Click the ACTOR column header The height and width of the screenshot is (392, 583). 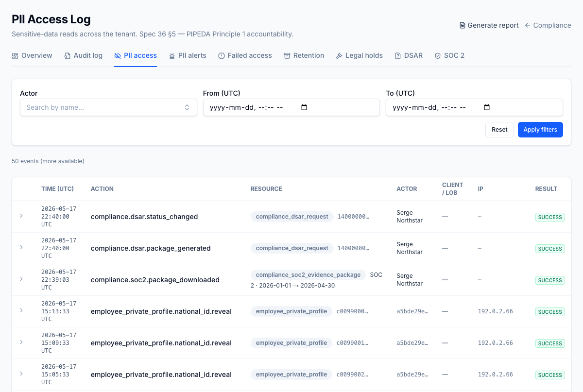407,189
